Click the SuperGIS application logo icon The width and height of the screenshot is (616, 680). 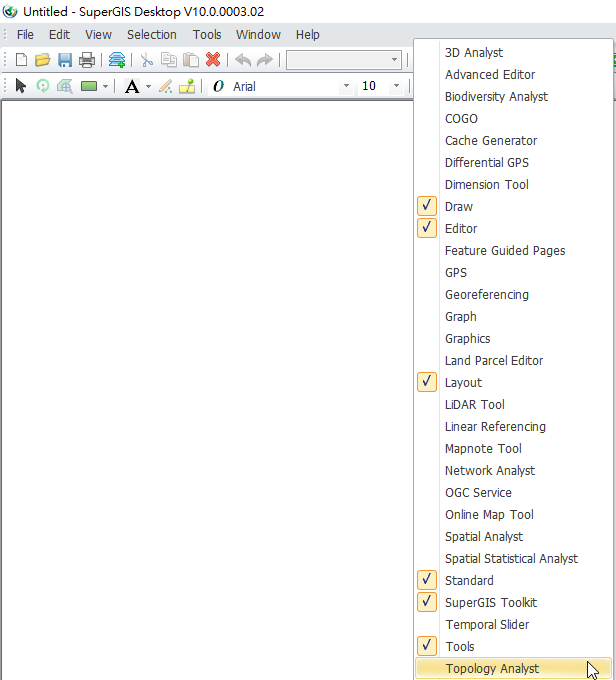coord(10,11)
